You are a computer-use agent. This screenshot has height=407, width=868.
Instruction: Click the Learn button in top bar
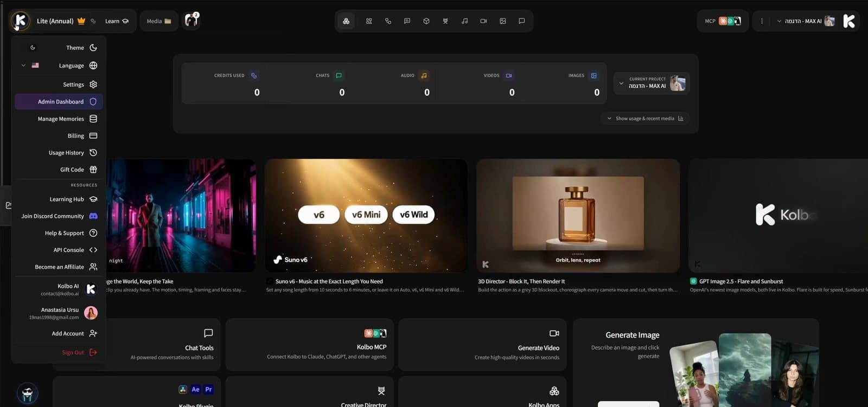pos(117,21)
